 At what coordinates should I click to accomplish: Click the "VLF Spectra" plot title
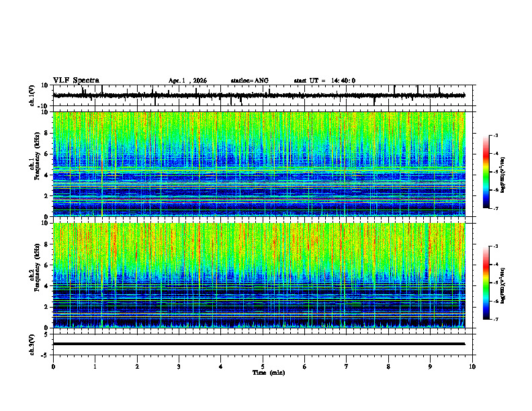coord(76,81)
